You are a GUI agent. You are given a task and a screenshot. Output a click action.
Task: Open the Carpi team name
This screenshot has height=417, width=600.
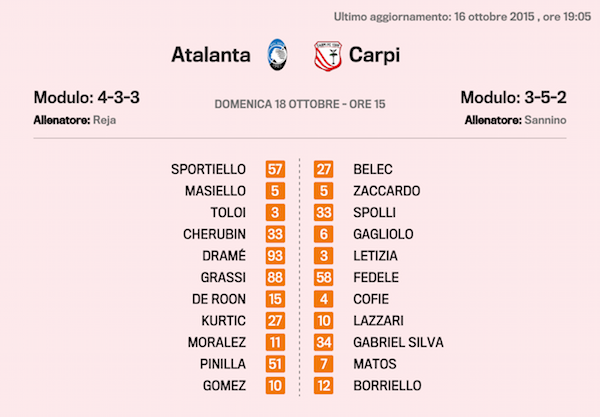[x=375, y=54]
